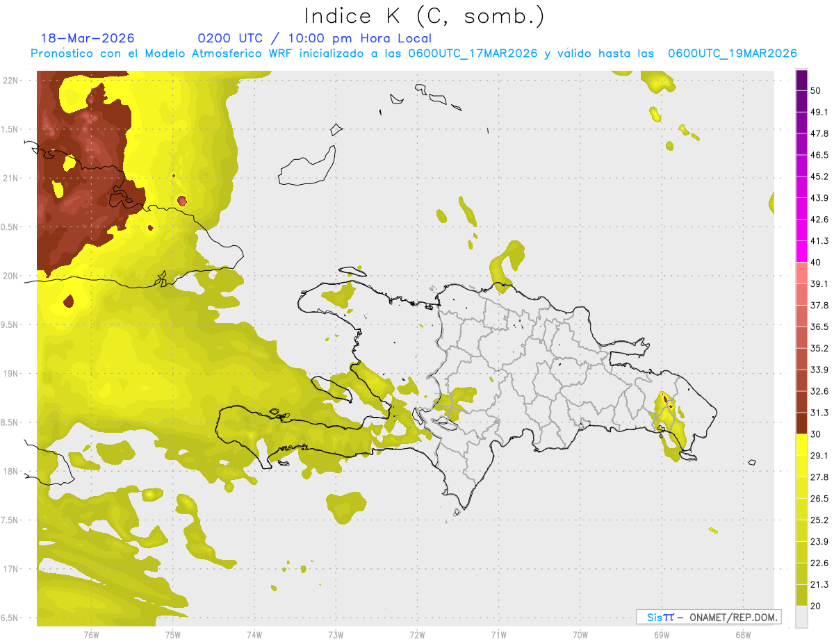This screenshot has width=834, height=644.
Task: Click the '47.8' color scale label
Action: (819, 133)
